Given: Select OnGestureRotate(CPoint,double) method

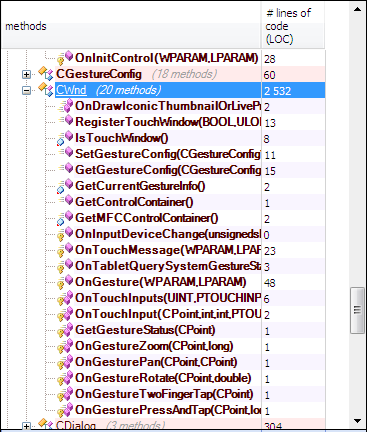Looking at the screenshot, I should (163, 378).
